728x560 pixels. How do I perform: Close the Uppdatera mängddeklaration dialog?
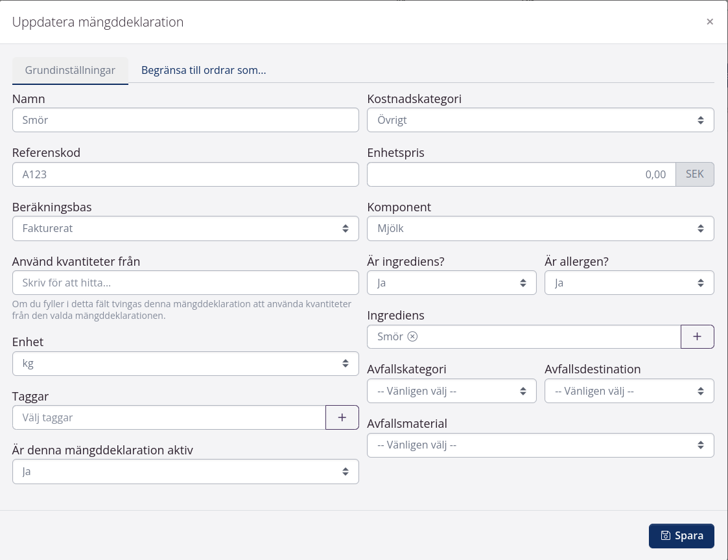coord(710,21)
